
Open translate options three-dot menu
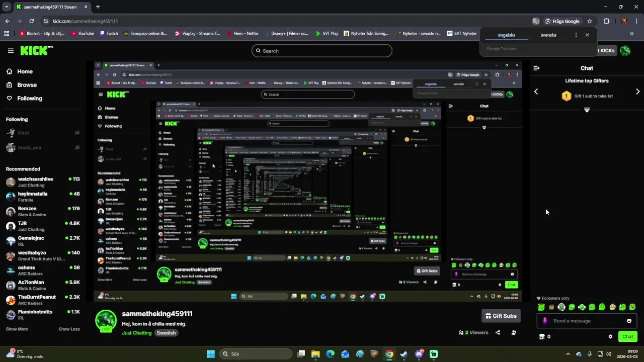point(576,35)
